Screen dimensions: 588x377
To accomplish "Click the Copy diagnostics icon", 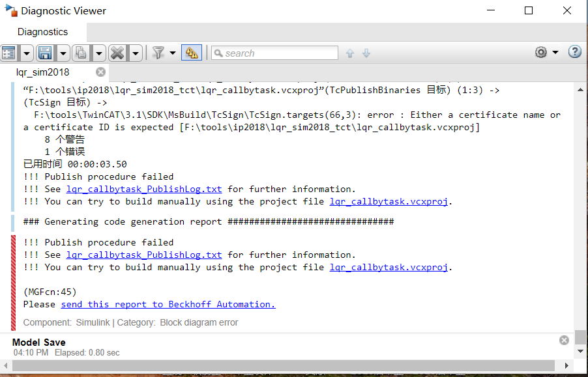I will tap(81, 53).
